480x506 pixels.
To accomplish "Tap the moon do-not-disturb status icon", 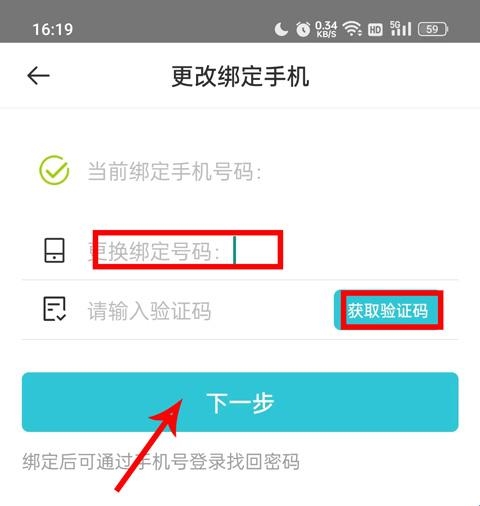I will [281, 29].
